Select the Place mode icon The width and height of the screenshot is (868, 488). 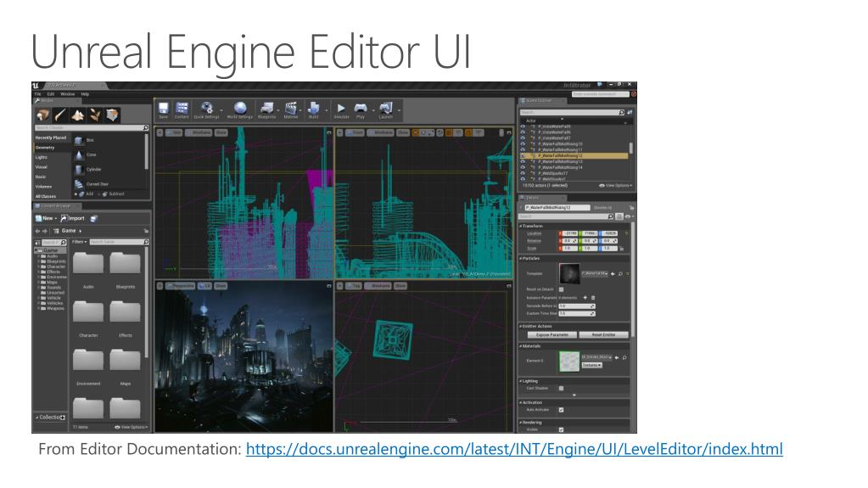[42, 115]
